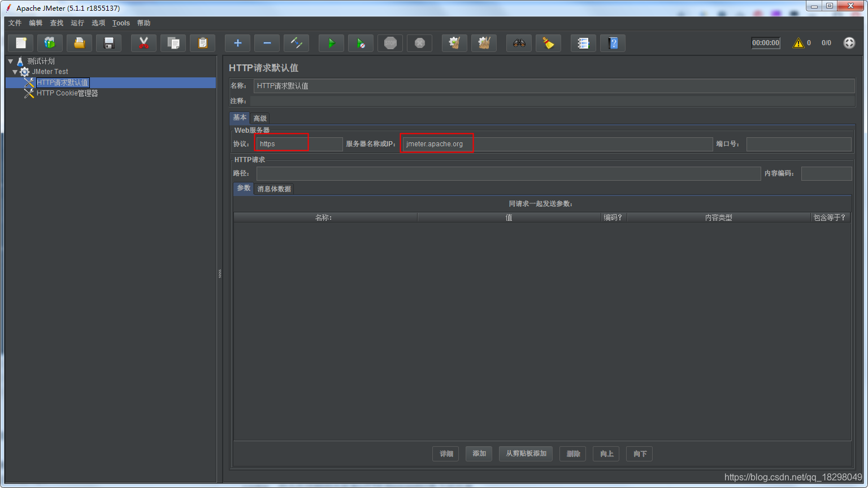Image resolution: width=868 pixels, height=488 pixels.
Task: Click the Clear All results icon
Action: [x=484, y=43]
